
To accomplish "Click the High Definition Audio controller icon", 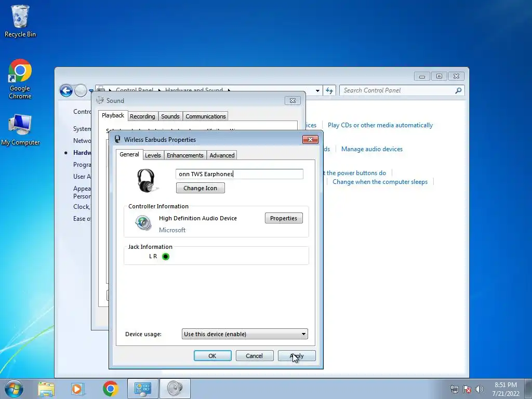I will coord(143,223).
